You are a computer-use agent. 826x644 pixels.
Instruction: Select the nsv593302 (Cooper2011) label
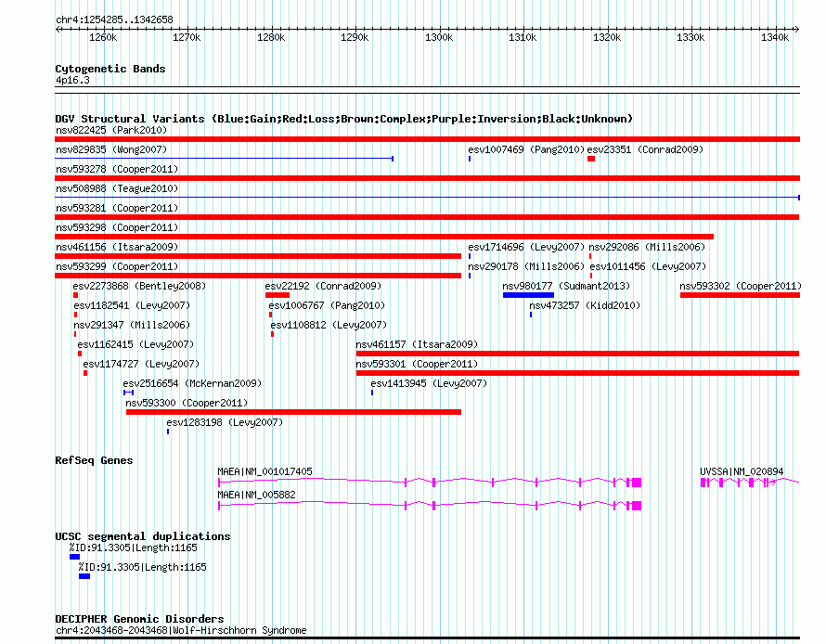coord(741,286)
